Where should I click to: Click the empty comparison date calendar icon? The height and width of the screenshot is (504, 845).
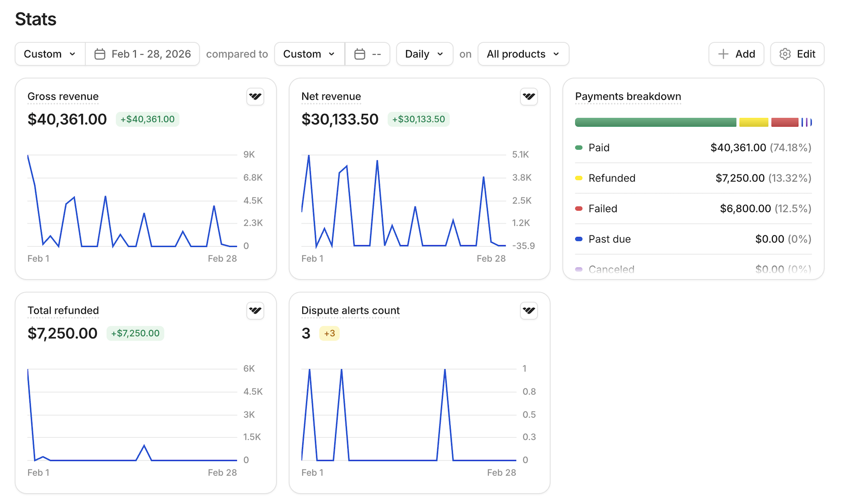click(x=360, y=54)
